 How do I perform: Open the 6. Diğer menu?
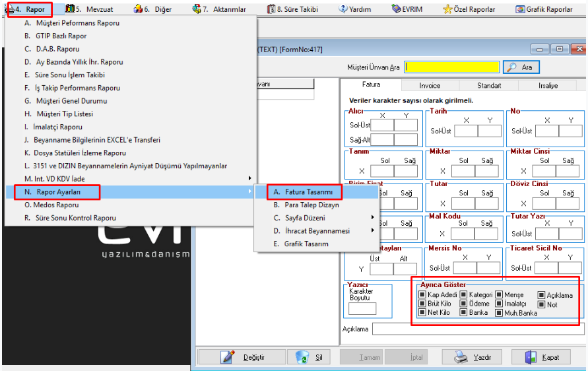click(x=152, y=9)
